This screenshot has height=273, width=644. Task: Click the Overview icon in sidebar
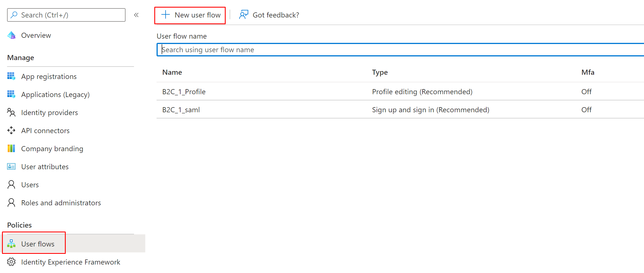click(x=11, y=35)
